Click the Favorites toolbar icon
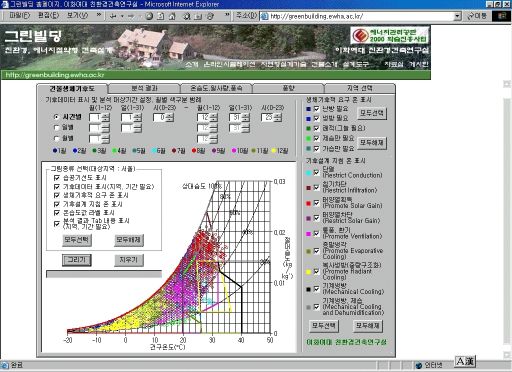Screen dimensions: 512x372 click(x=198, y=16)
